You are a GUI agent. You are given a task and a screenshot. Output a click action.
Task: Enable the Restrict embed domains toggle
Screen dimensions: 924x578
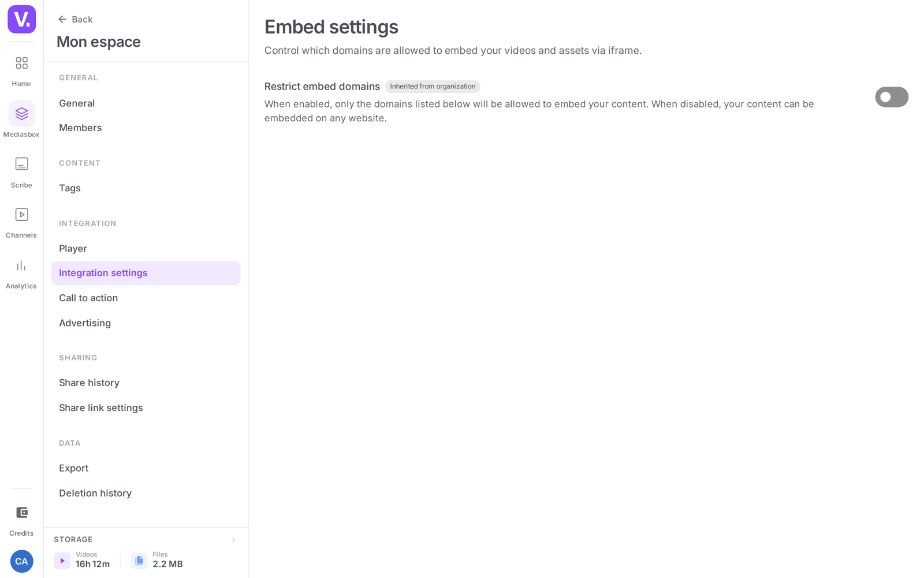coord(891,97)
